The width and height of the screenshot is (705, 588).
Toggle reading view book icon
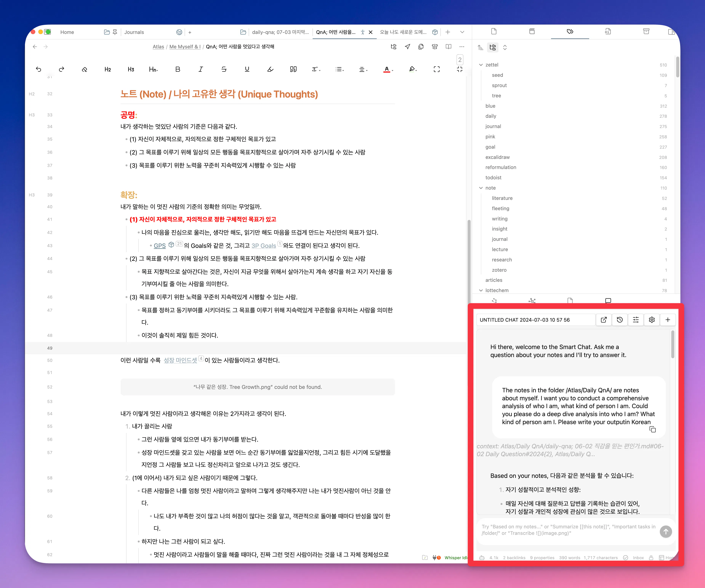pos(448,47)
